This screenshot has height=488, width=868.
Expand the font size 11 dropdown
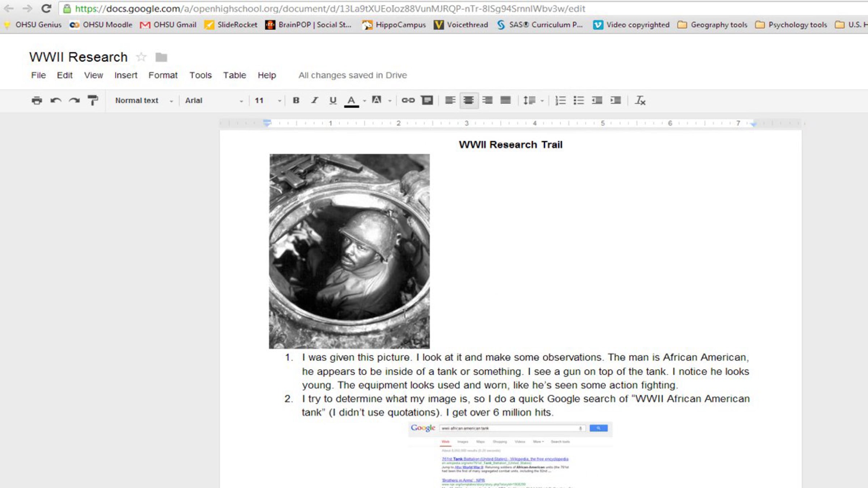[x=268, y=100]
